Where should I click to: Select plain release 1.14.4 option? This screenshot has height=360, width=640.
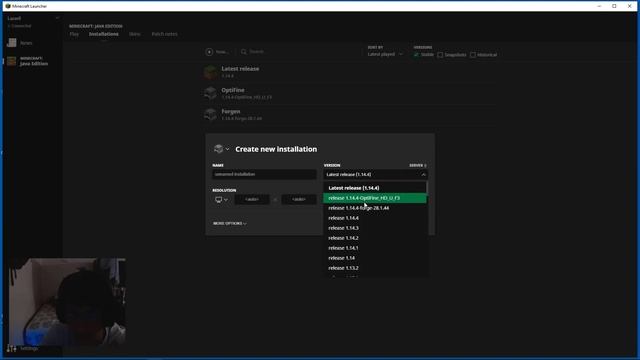pyautogui.click(x=375, y=218)
